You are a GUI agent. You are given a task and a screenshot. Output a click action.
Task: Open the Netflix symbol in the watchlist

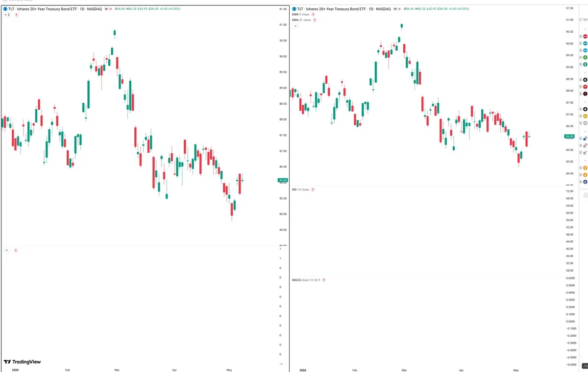585,93
